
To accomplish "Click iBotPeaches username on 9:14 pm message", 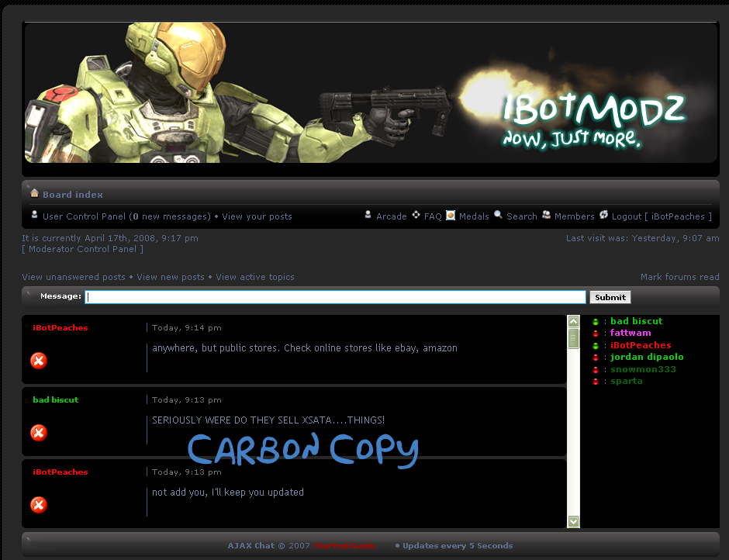I will [60, 328].
